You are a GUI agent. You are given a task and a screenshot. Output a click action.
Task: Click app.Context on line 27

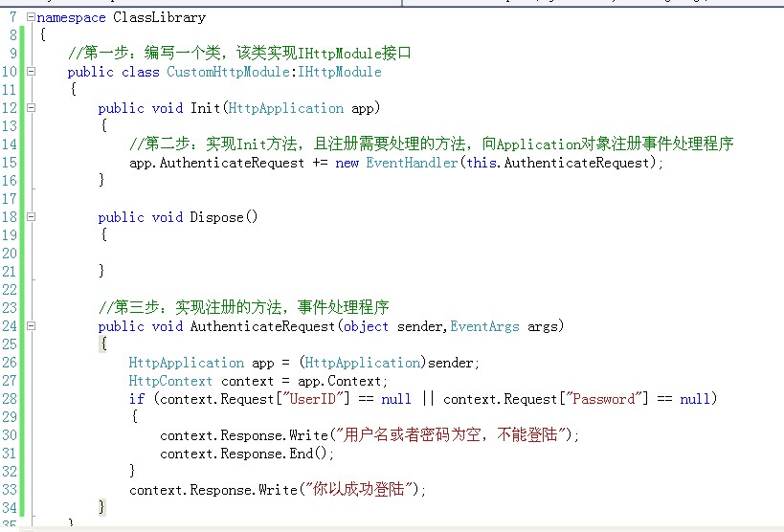click(x=340, y=381)
